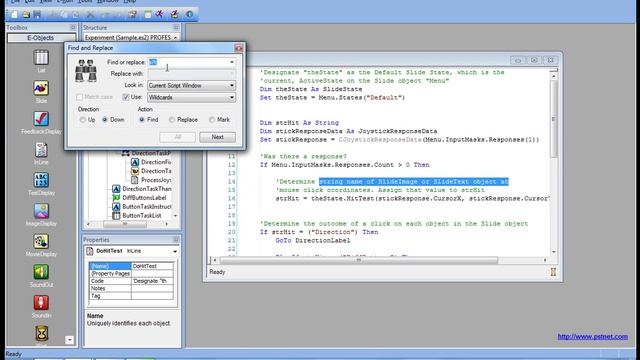Open the Toolbox scroll-down arrow button
This screenshot has width=640, height=360.
(69, 340)
